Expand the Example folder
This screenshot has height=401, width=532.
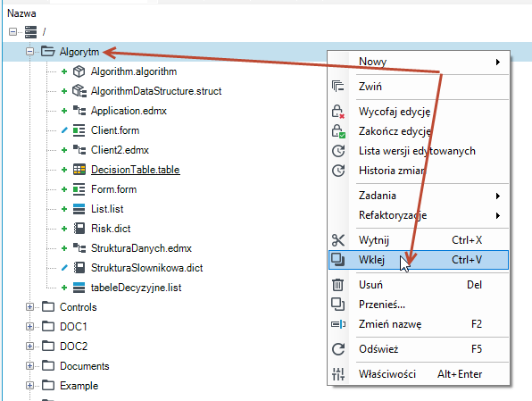pyautogui.click(x=29, y=386)
